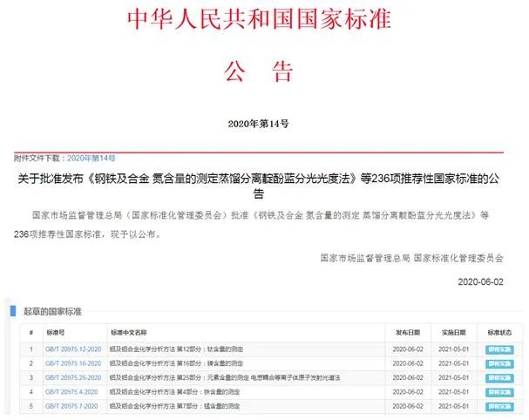
Task: Click the status badge for row 4
Action: pyautogui.click(x=498, y=392)
